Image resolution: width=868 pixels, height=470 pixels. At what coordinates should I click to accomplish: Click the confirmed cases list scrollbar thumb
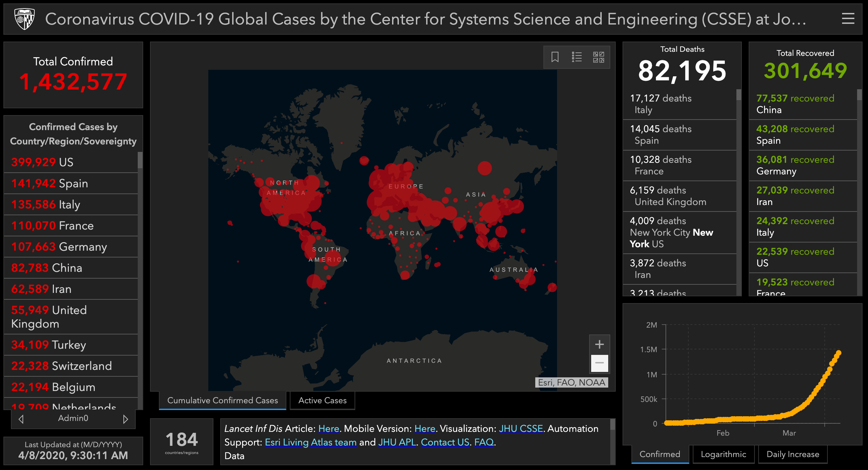[x=140, y=160]
